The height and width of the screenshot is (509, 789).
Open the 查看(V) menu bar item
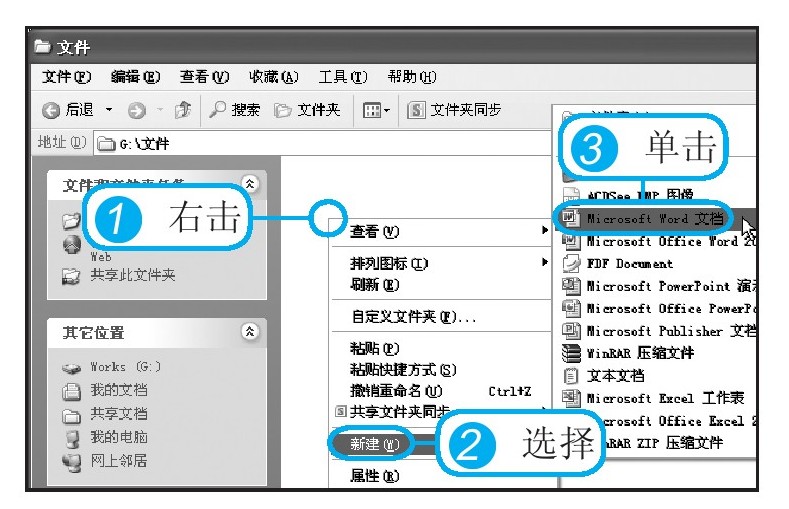(x=204, y=77)
